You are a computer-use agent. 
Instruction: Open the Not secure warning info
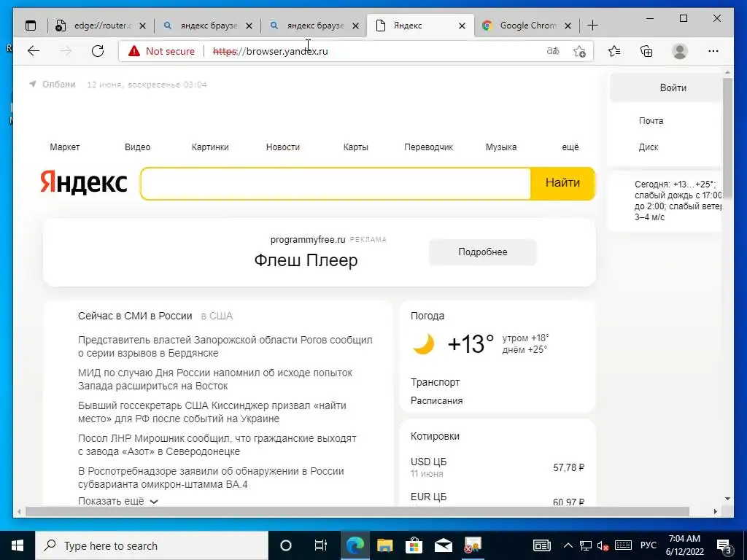pyautogui.click(x=161, y=51)
